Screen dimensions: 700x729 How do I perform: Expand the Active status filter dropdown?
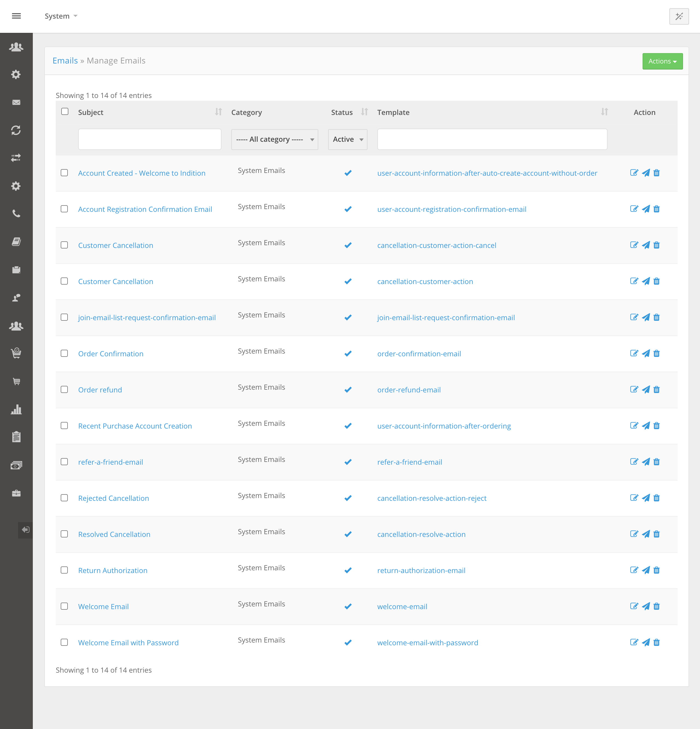tap(347, 140)
